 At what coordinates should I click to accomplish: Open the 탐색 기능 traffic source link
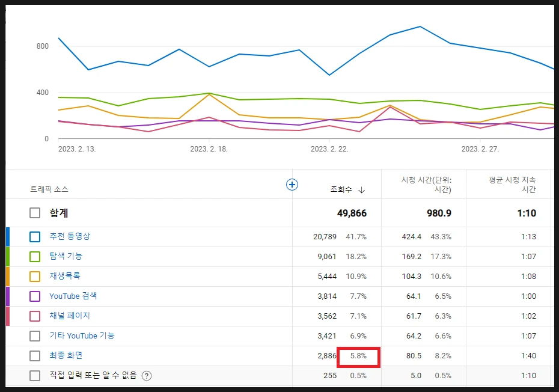[66, 256]
